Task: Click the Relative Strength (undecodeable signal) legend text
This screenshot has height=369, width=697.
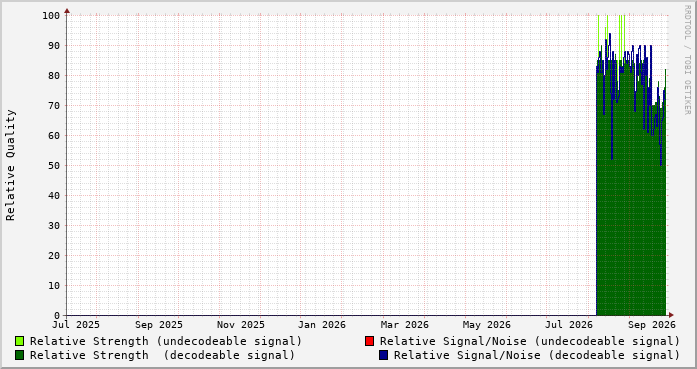Action: pyautogui.click(x=166, y=341)
